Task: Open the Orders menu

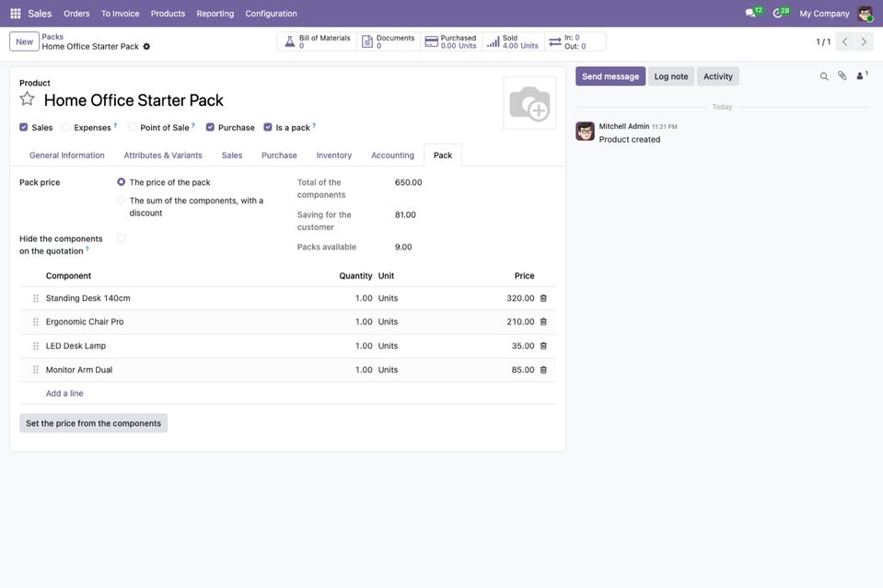Action: (76, 14)
